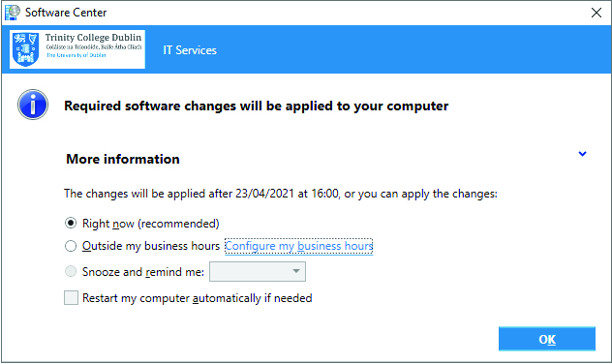Click the blue information circle icon
Screen dimensions: 612x364
click(33, 105)
